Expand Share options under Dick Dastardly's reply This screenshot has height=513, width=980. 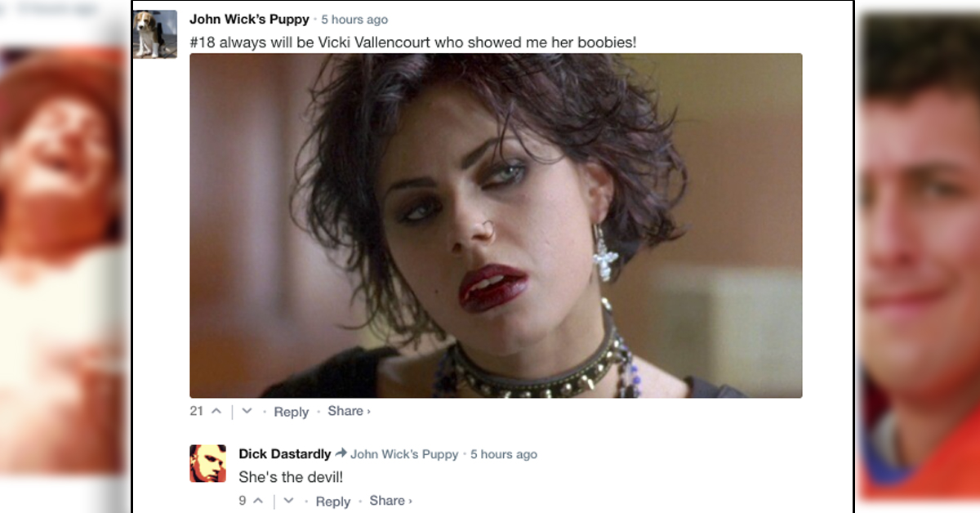point(390,500)
